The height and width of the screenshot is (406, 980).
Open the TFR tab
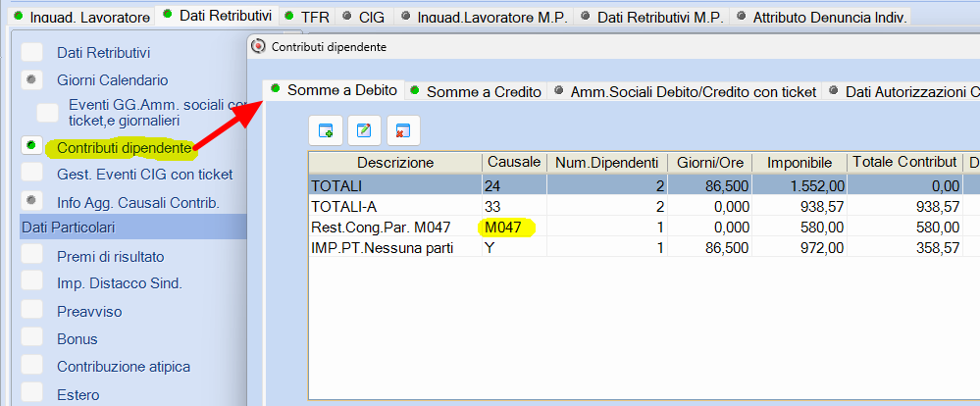(307, 17)
